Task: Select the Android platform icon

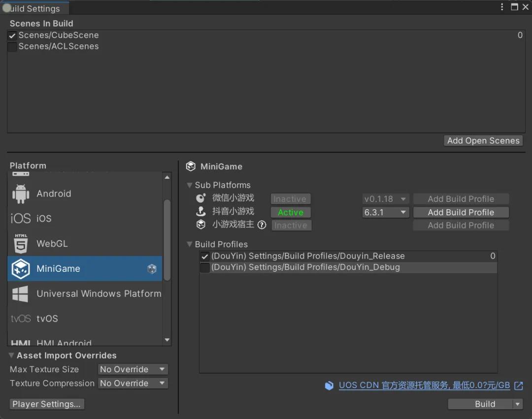Action: (21, 194)
